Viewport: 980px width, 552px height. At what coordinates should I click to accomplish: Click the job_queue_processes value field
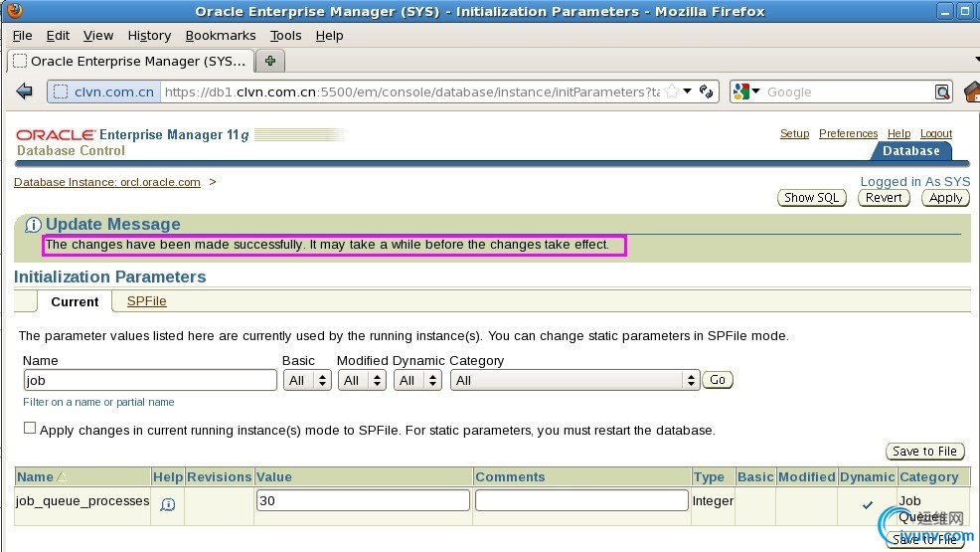pos(363,500)
